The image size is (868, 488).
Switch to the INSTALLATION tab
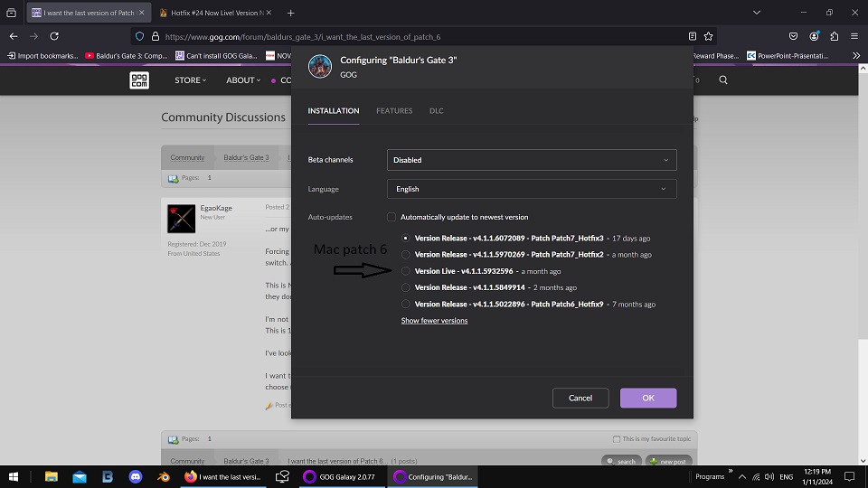(x=334, y=110)
